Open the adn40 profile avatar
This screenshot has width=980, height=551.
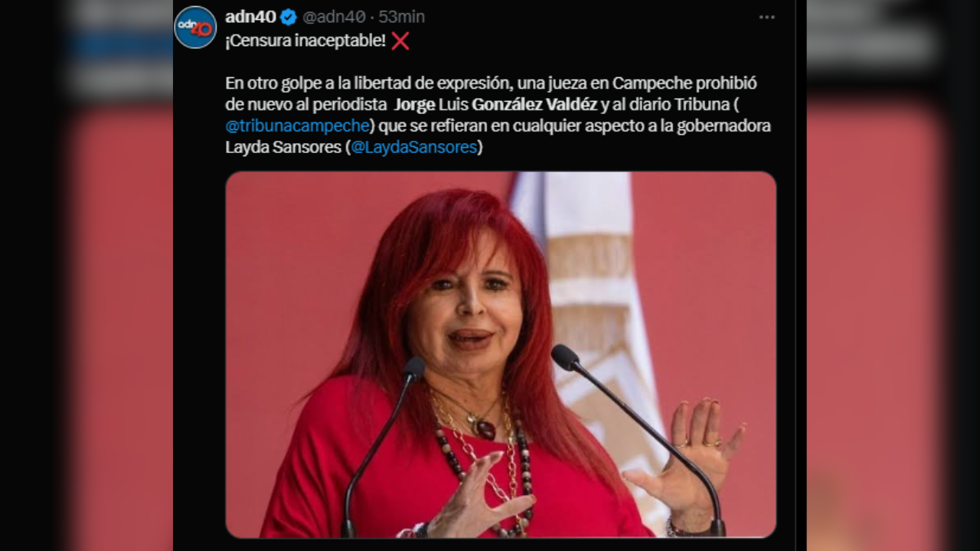coord(195,28)
